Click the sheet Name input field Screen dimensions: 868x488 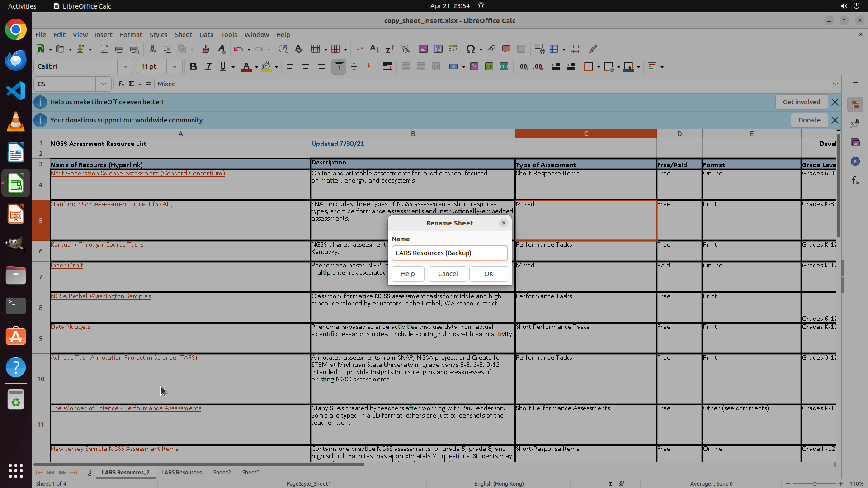coord(449,253)
